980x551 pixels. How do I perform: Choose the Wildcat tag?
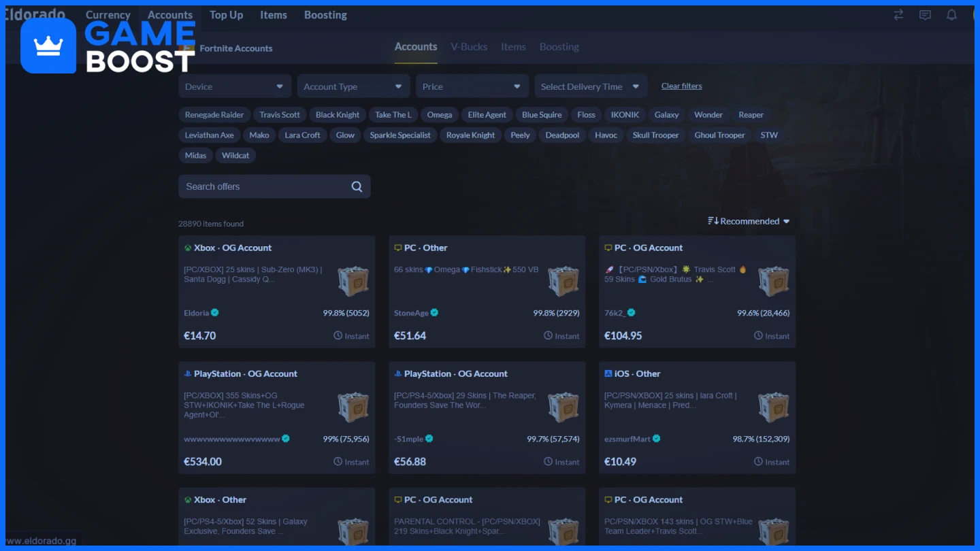235,156
